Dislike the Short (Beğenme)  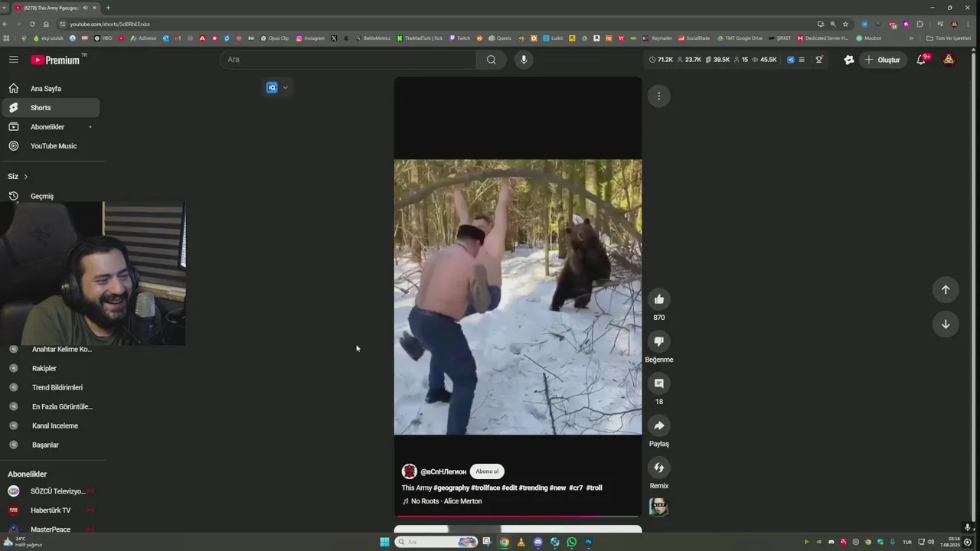point(659,341)
